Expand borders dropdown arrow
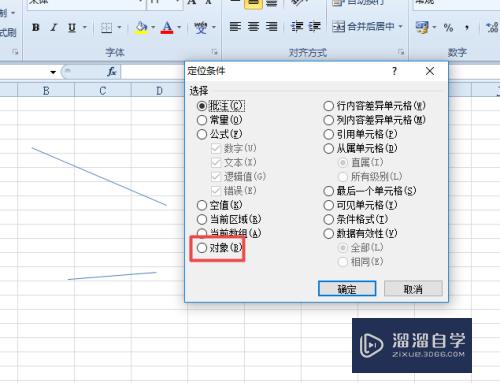The height and width of the screenshot is (383, 500). tap(119, 27)
